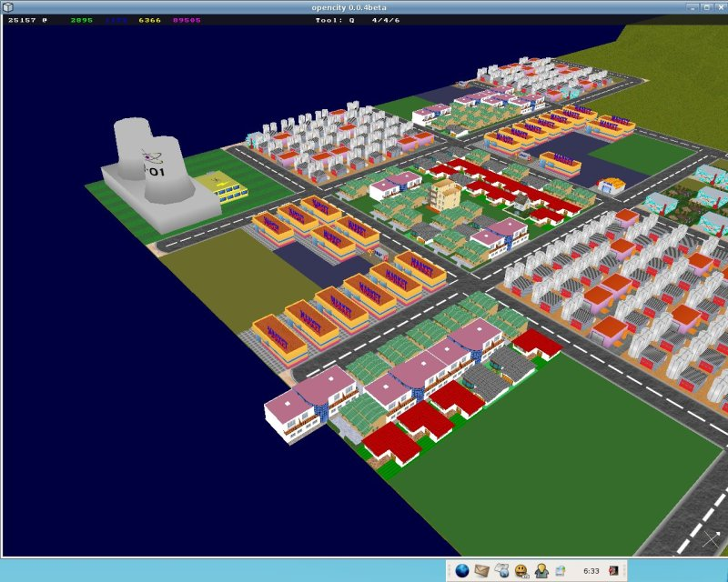
Task: Open the globe web browser launcher
Action: 461,571
